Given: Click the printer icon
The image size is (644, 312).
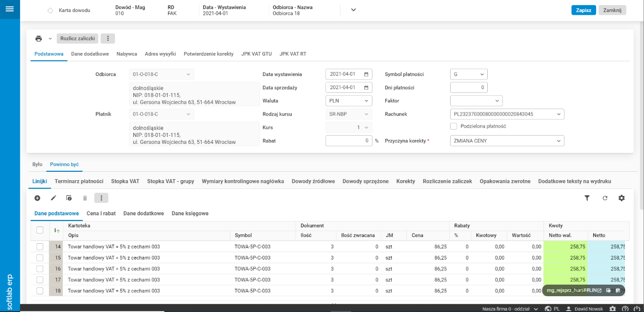Looking at the screenshot, I should (x=39, y=39).
